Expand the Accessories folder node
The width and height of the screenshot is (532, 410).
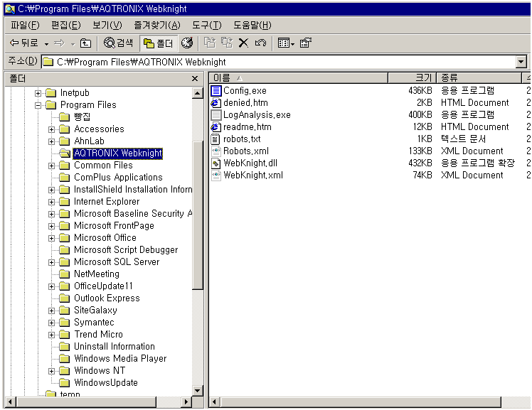point(52,129)
